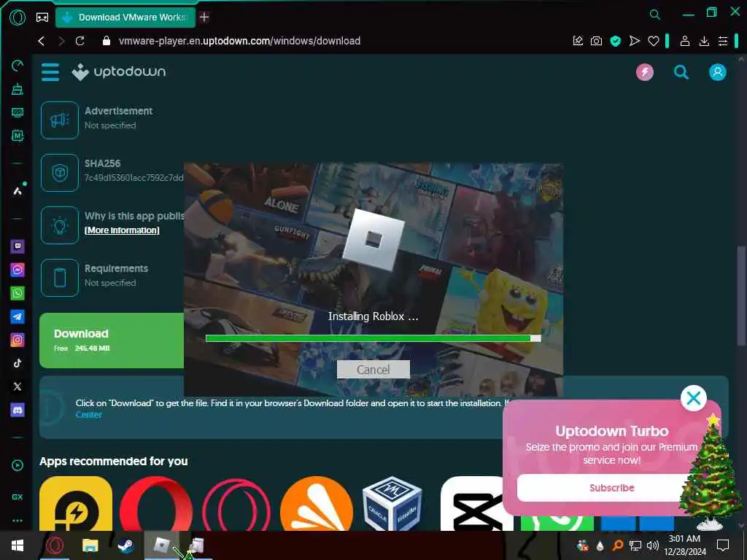Open the browser profile icon
This screenshot has width=747, height=560.
684,41
